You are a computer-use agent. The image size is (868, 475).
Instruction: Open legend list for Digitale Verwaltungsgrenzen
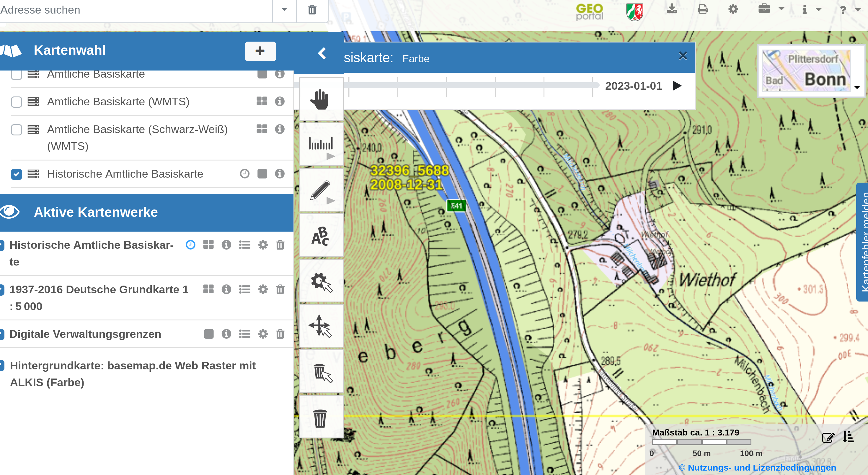point(245,334)
